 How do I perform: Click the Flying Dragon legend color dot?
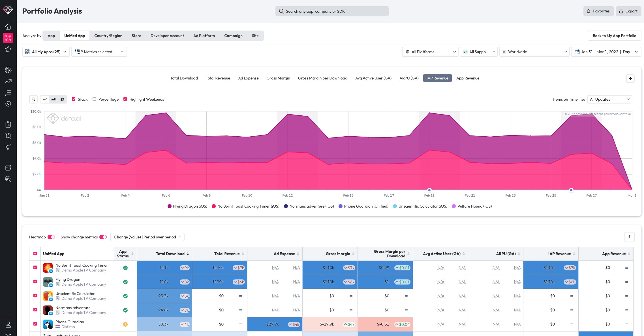coord(170,206)
